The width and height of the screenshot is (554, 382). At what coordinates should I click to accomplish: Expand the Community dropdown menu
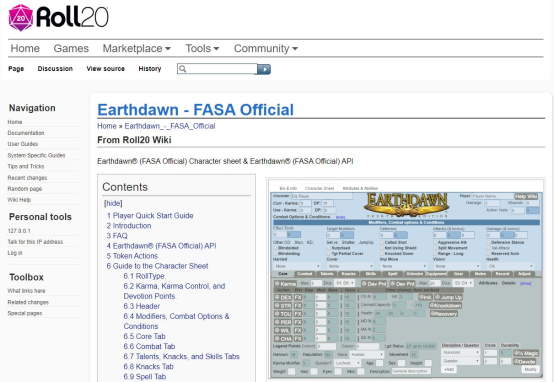pyautogui.click(x=266, y=48)
